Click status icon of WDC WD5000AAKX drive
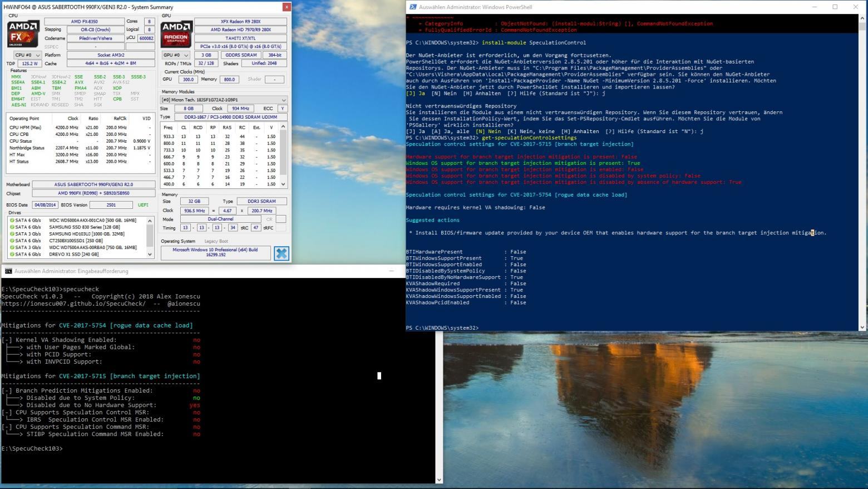Image resolution: width=868 pixels, height=489 pixels. [12, 221]
